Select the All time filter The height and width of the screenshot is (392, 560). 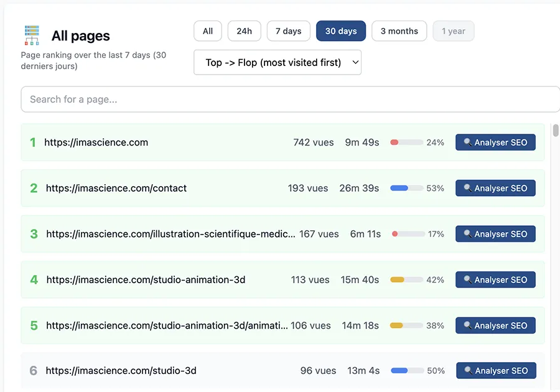click(x=207, y=30)
